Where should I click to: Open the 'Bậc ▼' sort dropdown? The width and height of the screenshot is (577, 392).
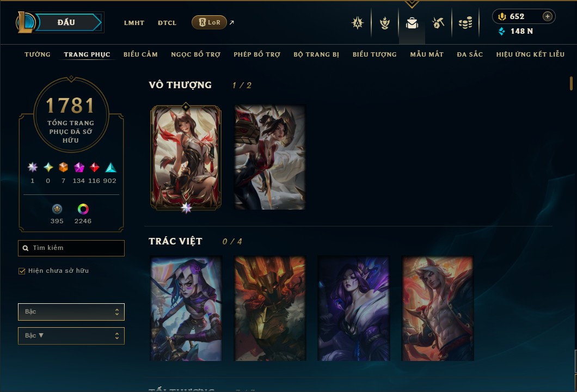(x=71, y=336)
